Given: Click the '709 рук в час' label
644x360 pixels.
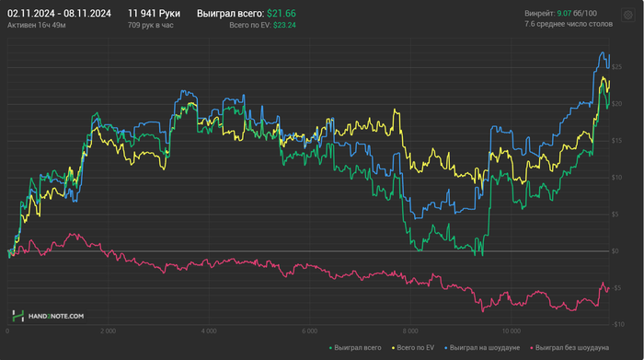Looking at the screenshot, I should point(150,25).
